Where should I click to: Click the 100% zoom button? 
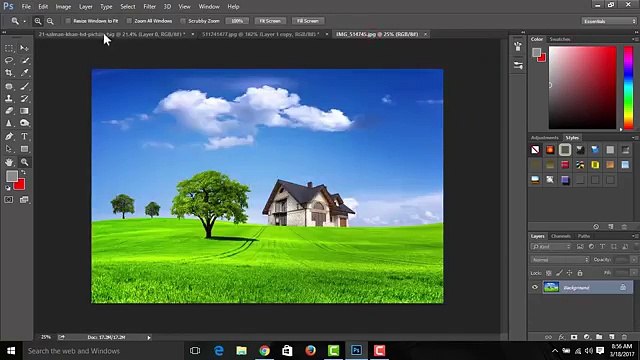pyautogui.click(x=237, y=21)
